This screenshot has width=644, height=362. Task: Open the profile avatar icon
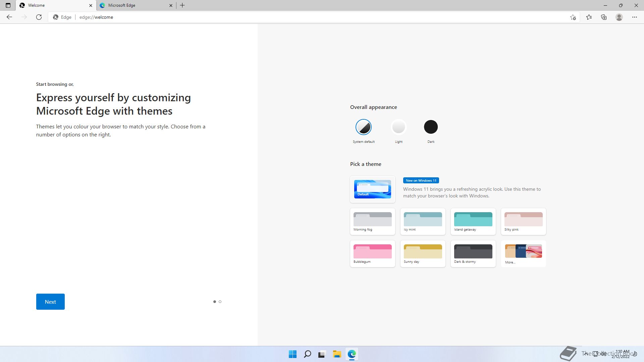[x=619, y=17]
